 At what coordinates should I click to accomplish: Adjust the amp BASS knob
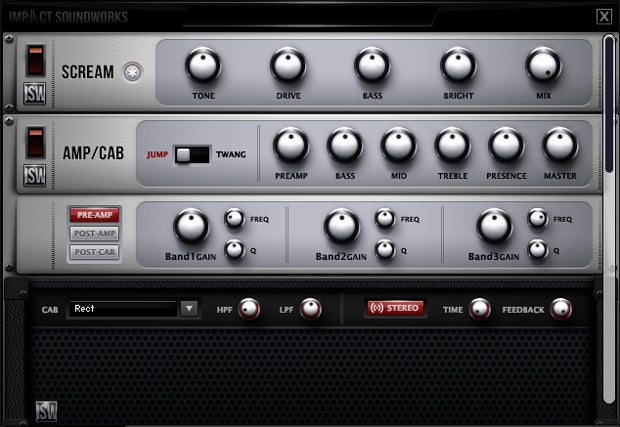click(345, 145)
